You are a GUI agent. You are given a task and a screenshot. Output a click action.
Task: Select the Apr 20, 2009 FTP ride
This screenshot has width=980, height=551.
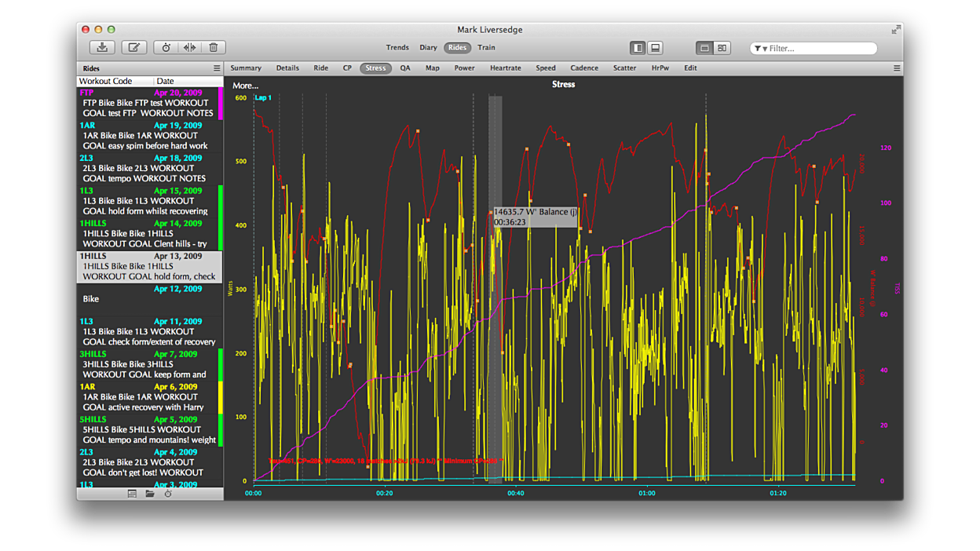pos(146,103)
